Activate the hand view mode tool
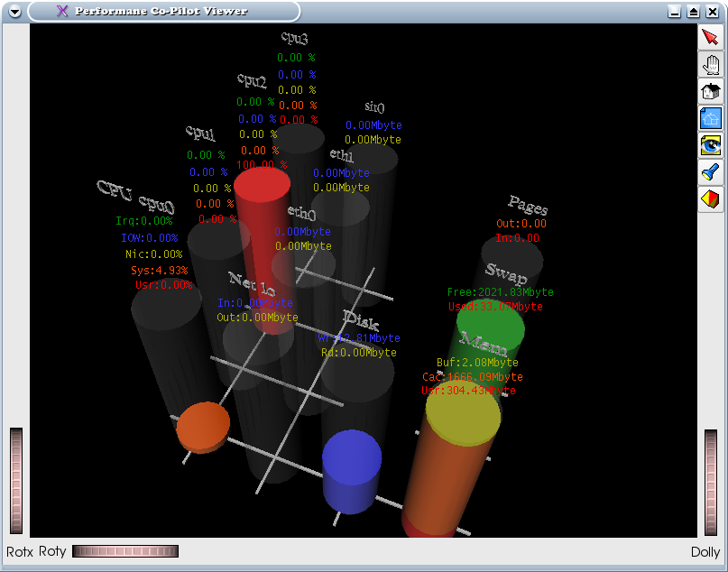 point(711,65)
